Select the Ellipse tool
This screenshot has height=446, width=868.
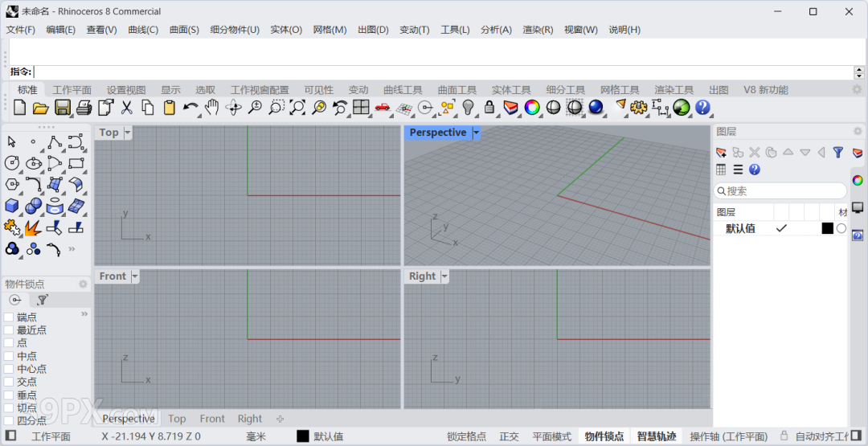[33, 163]
